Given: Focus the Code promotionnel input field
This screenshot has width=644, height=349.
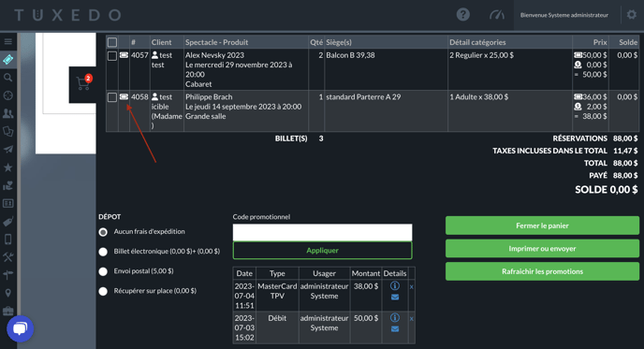Looking at the screenshot, I should pyautogui.click(x=322, y=232).
